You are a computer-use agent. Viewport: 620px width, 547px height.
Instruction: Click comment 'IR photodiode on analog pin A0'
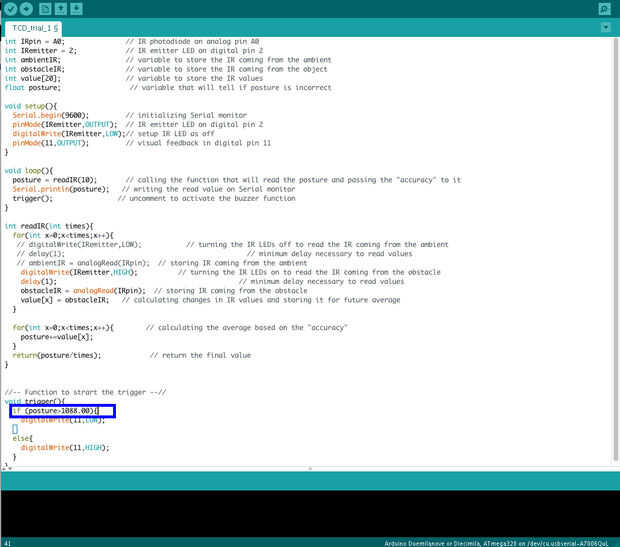click(192, 42)
